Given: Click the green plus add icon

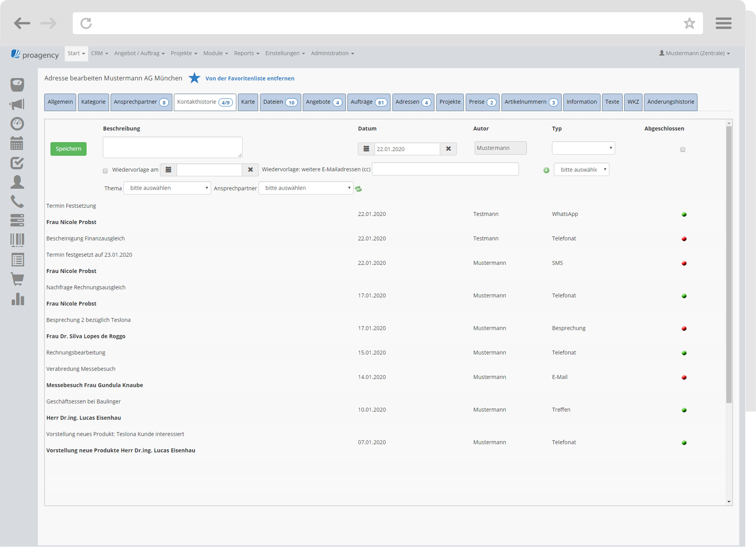Looking at the screenshot, I should tap(546, 170).
